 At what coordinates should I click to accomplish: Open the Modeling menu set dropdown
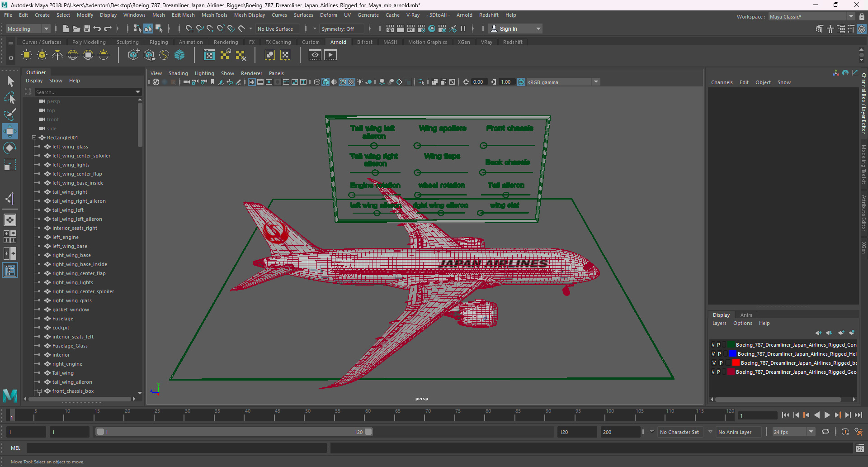point(28,29)
